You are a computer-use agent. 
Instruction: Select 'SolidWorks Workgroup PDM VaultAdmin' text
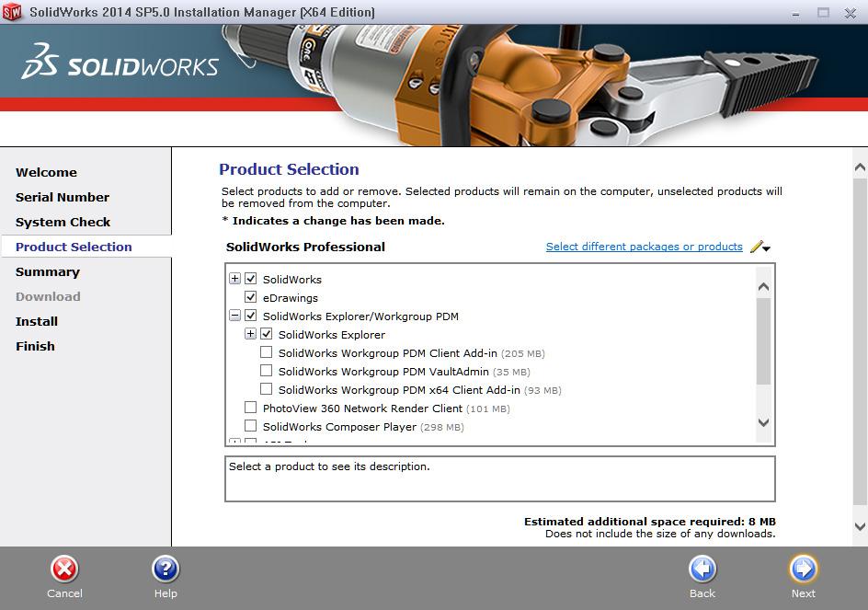[x=383, y=372]
